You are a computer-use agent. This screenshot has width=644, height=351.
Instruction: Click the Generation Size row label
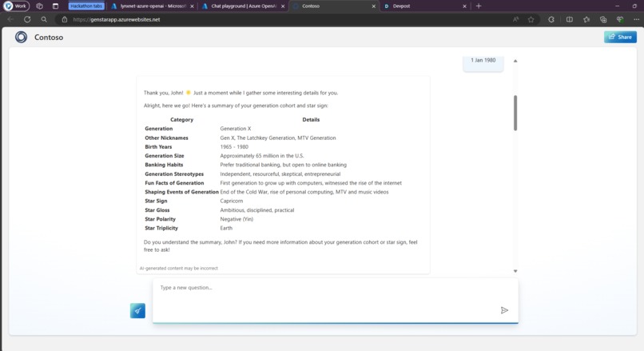(165, 156)
